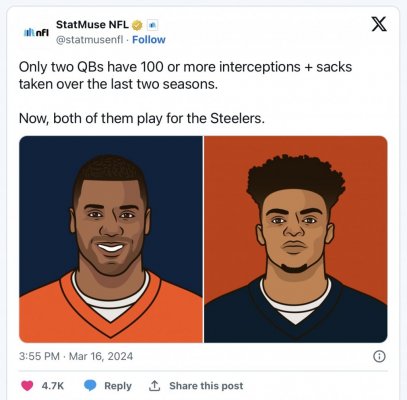Click the pink heart like icon
407x400 pixels.
pos(27,386)
